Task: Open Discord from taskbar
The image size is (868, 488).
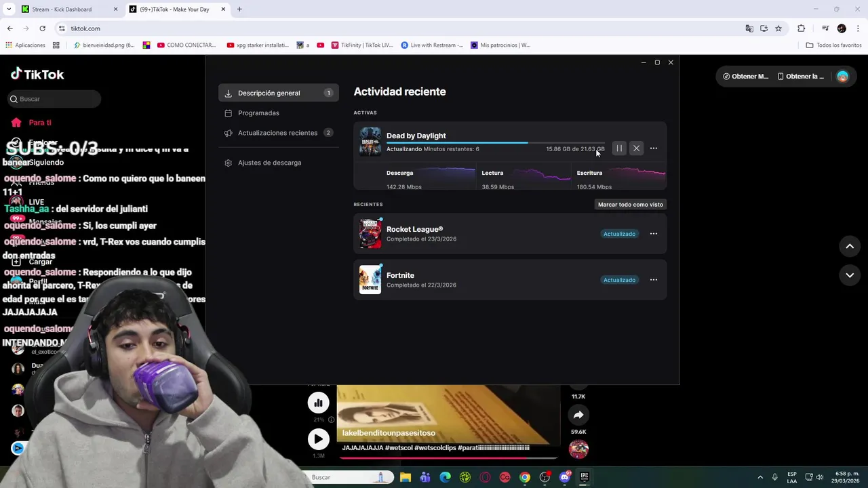Action: tap(565, 477)
